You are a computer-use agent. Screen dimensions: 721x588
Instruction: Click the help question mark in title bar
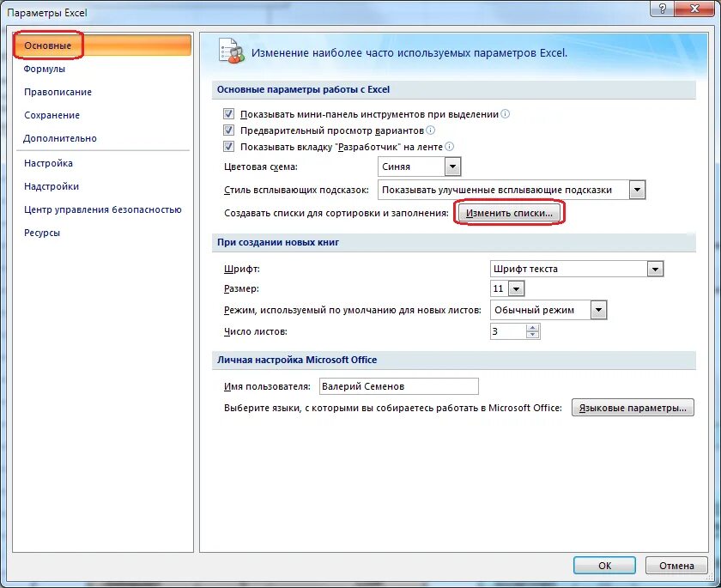[663, 9]
